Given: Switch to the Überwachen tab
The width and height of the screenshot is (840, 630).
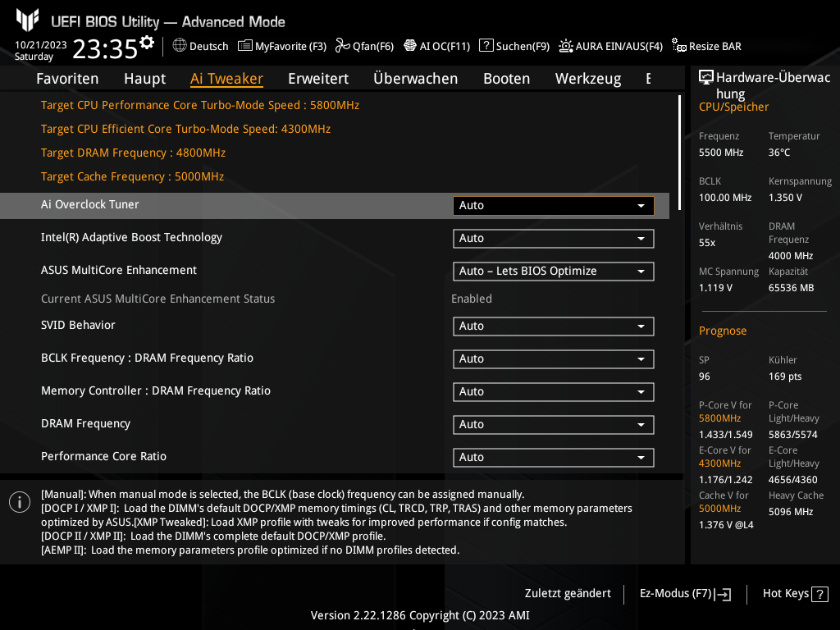Looking at the screenshot, I should point(415,79).
